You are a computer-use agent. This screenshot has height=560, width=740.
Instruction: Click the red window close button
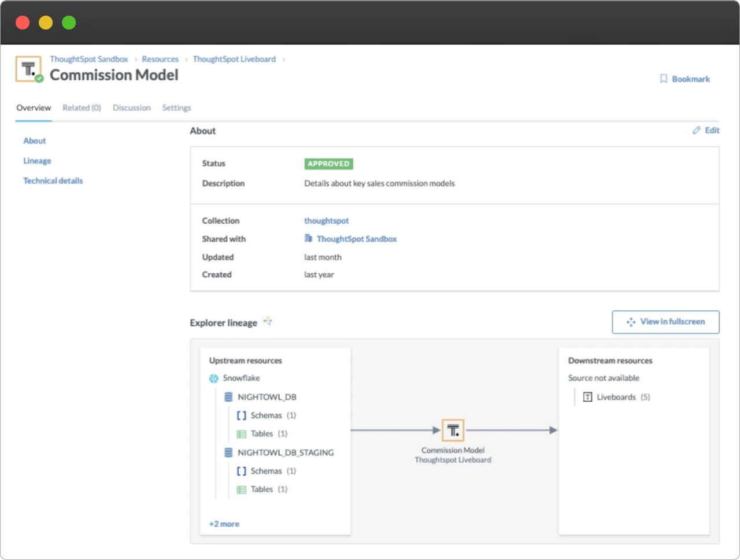(23, 23)
